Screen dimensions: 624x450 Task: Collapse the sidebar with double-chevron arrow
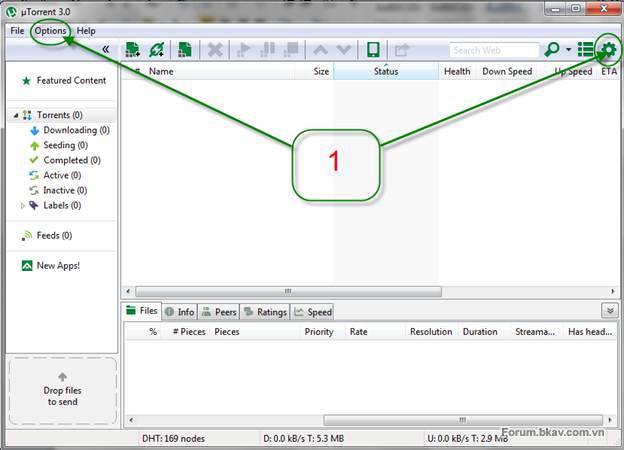click(106, 49)
